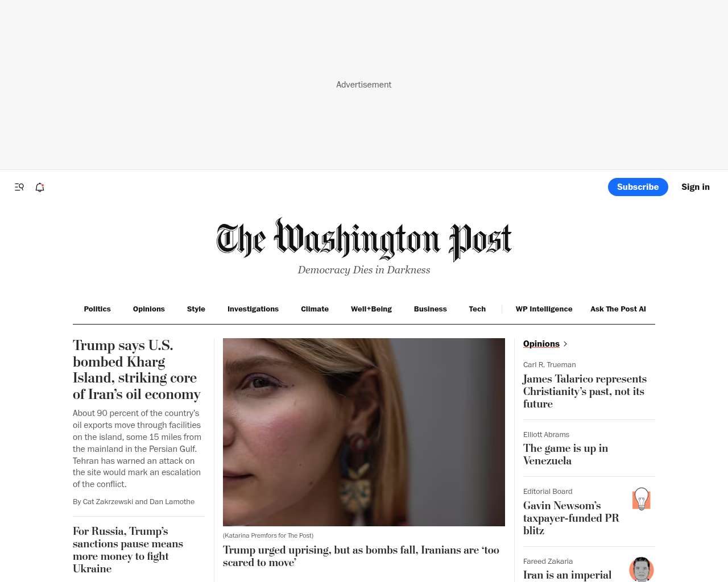The width and height of the screenshot is (728, 582).
Task: Open the Politics section
Action: tap(97, 309)
